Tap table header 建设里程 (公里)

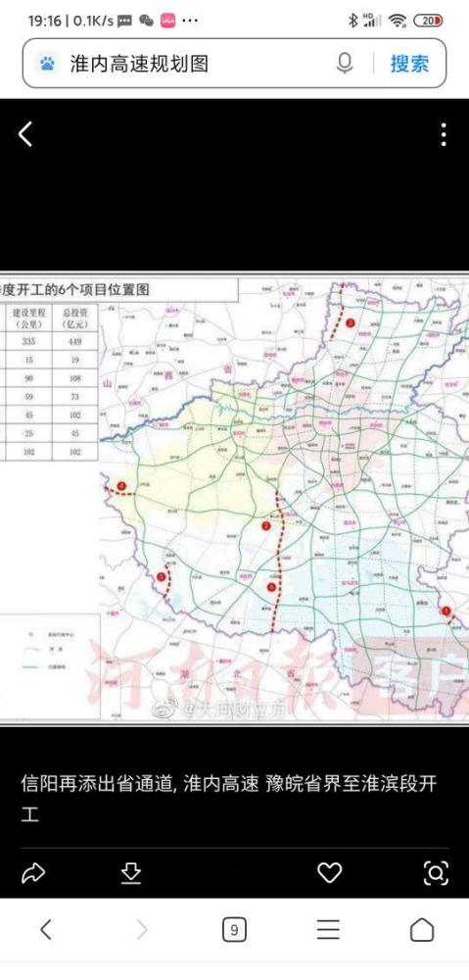click(x=28, y=318)
